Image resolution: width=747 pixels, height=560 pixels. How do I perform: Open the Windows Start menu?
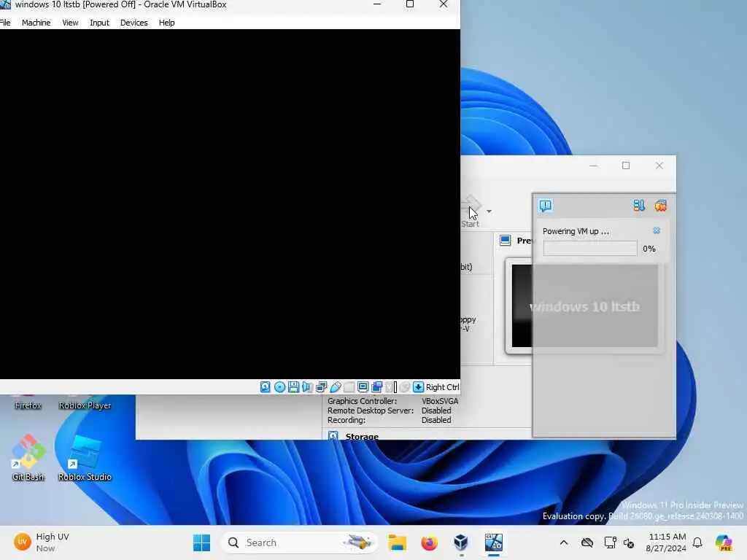click(201, 542)
